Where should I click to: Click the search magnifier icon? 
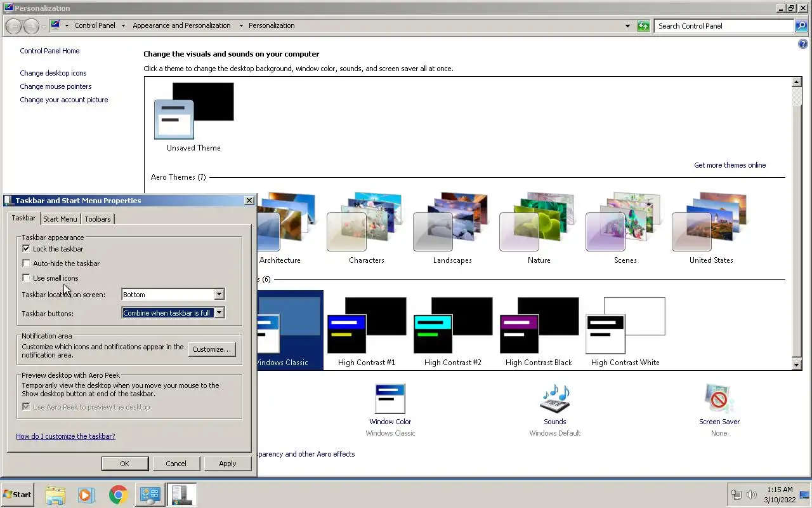pyautogui.click(x=801, y=26)
